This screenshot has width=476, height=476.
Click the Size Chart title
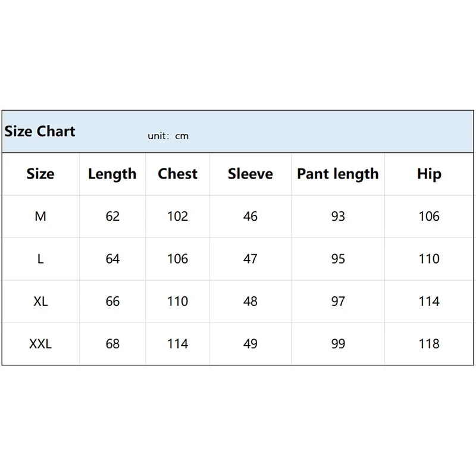40,131
